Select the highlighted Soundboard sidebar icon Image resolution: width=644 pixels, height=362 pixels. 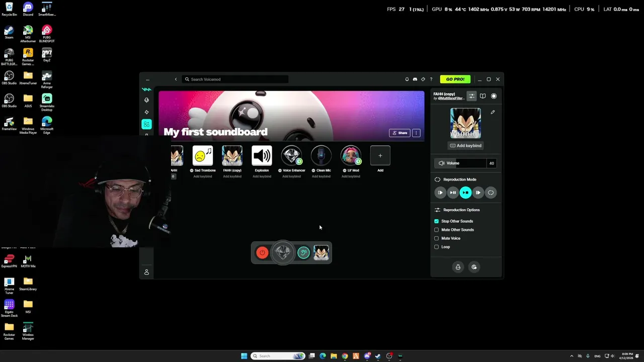coord(146,124)
